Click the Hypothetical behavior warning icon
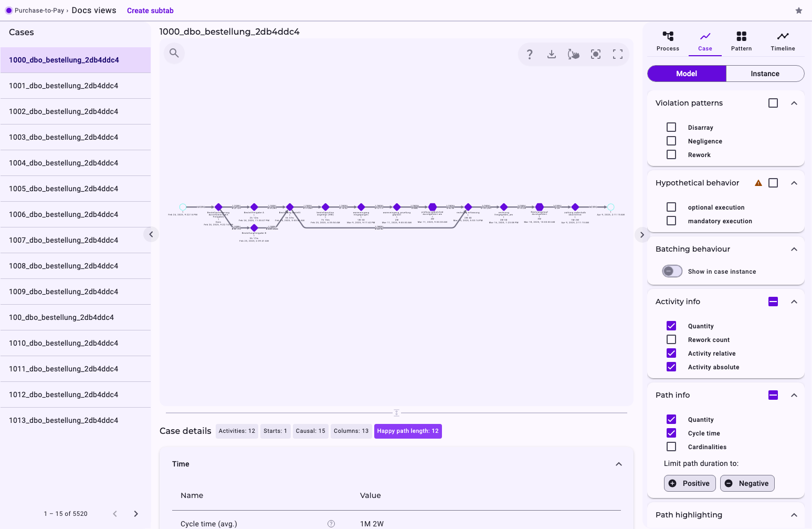 (758, 183)
